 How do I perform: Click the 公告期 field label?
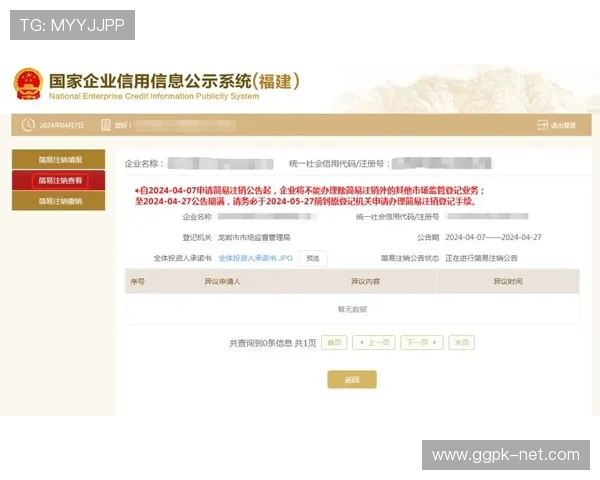point(428,238)
